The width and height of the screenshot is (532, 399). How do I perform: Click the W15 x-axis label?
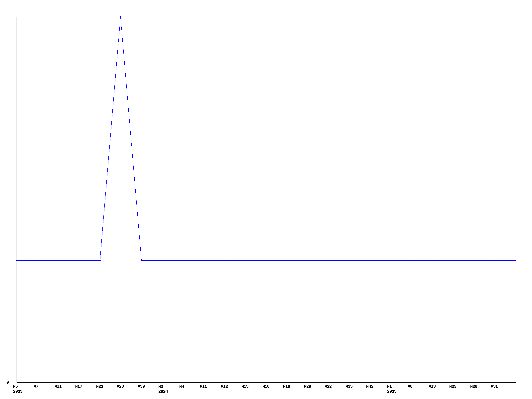pos(245,386)
